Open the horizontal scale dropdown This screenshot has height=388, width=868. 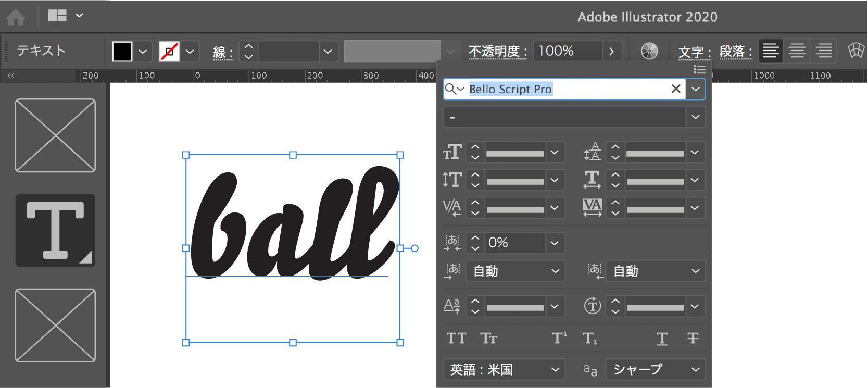point(695,180)
